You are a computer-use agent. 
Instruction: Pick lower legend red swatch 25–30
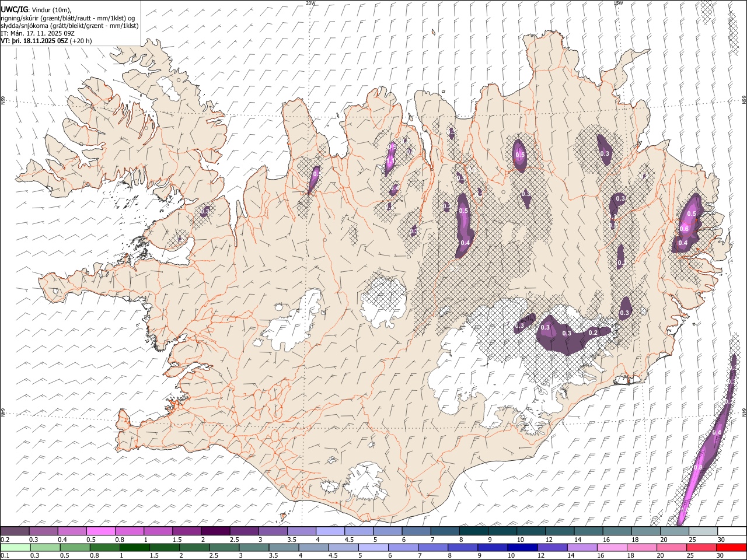pos(701,547)
